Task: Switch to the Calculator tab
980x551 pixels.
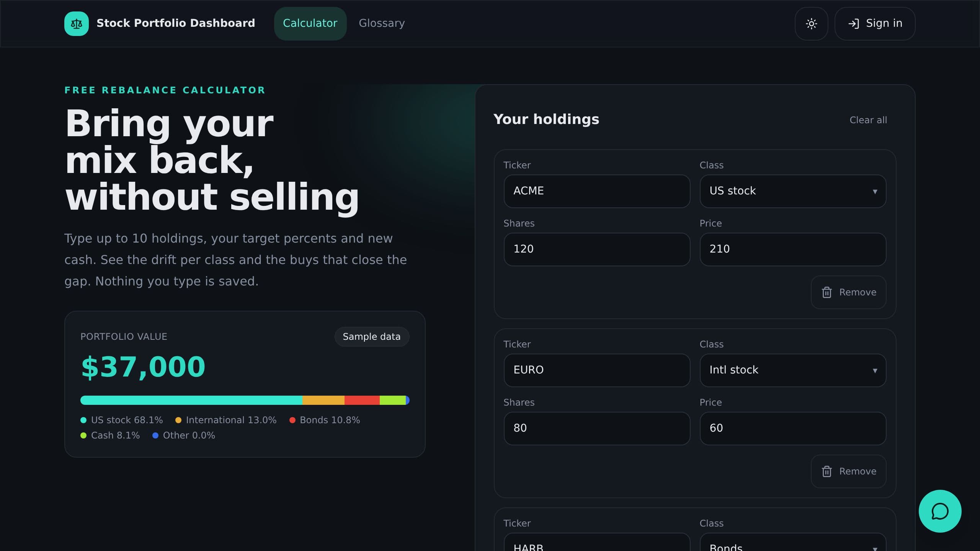Action: tap(310, 24)
